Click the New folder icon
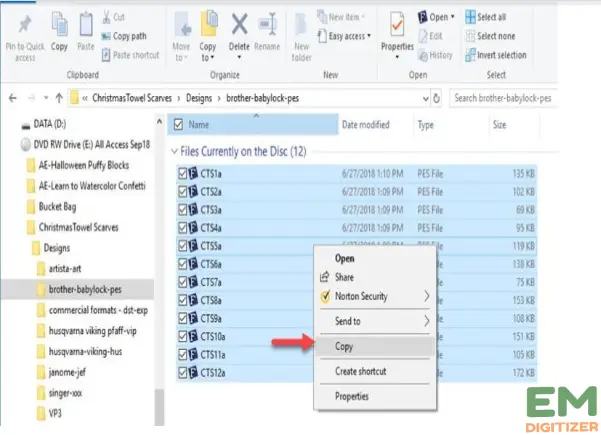 [301, 25]
